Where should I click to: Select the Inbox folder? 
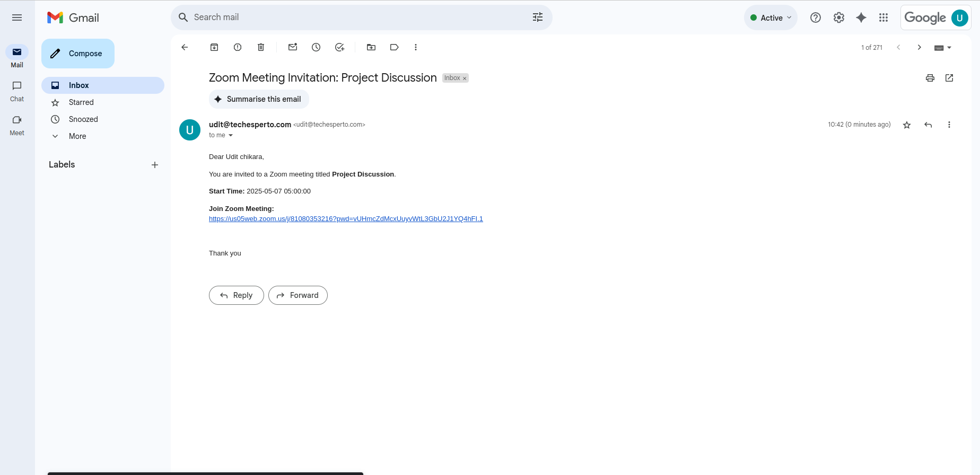pos(103,85)
